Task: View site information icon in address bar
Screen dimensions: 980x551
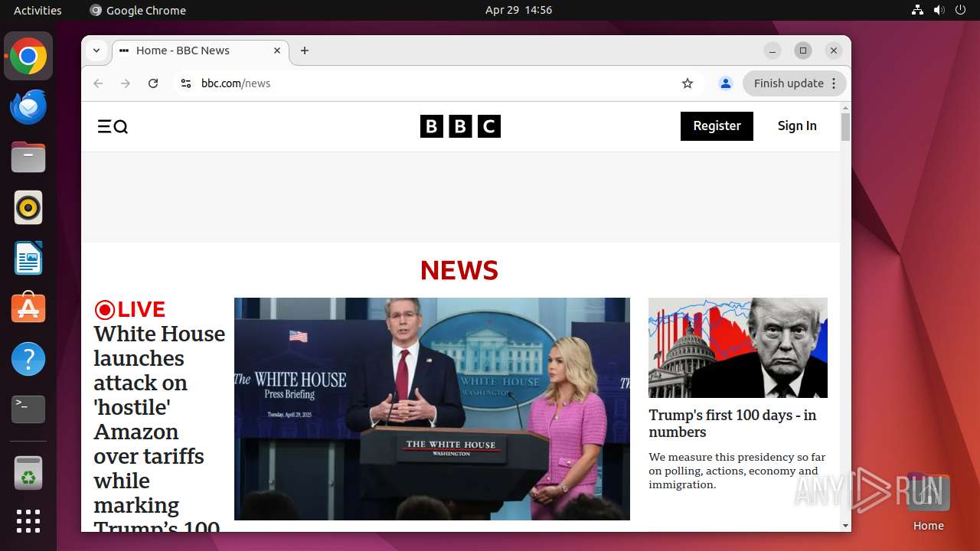Action: point(185,83)
